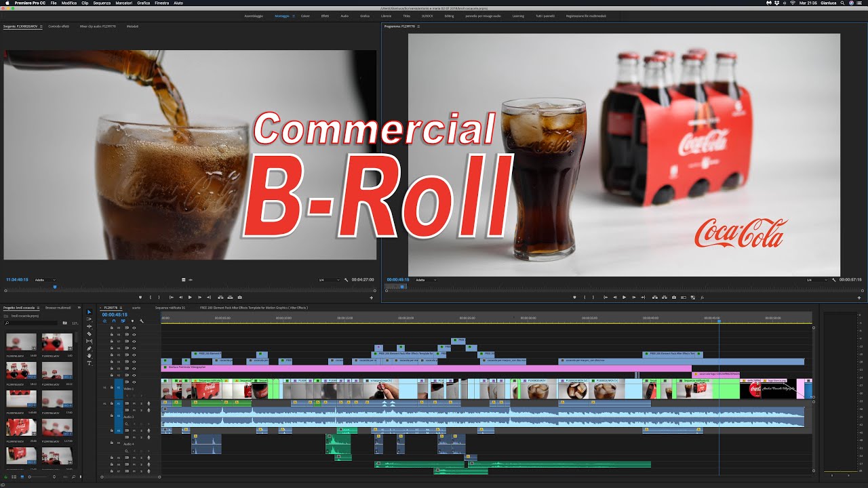Click Program monitor timecode 00:00:45:15
Viewport: 868px width, 488px height.
pos(398,279)
